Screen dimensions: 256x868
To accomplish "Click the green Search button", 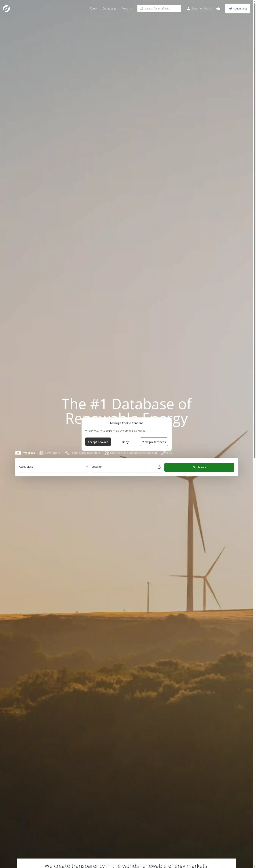I will 199,467.
